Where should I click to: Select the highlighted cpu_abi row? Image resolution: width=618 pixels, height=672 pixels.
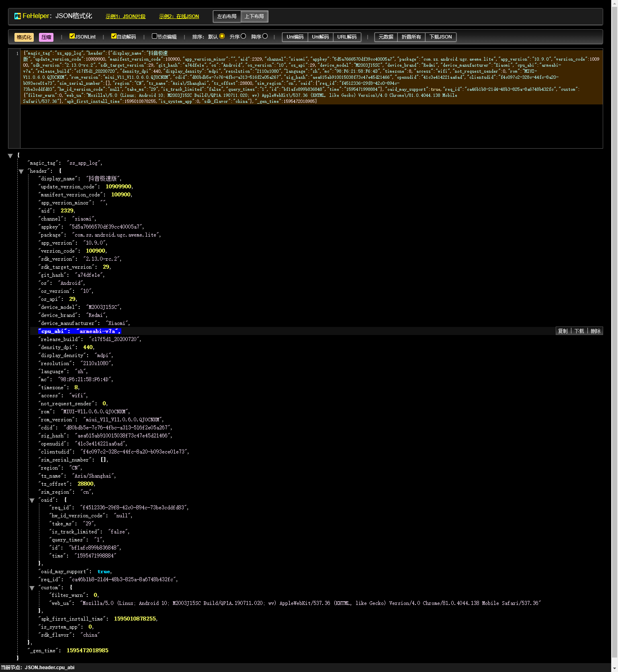coord(316,331)
